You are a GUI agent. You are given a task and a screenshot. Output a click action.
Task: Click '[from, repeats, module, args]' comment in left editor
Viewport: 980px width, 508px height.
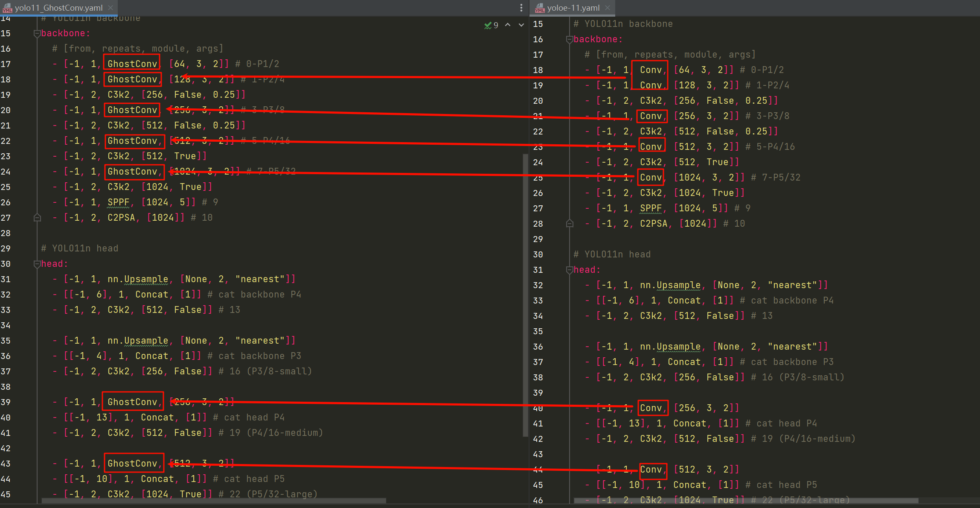pyautogui.click(x=138, y=49)
